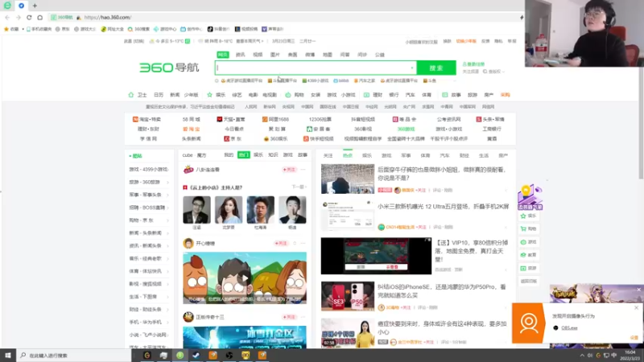644x362 pixels.
Task: Follow 正版传奇十三 with 关注 button
Action: pos(289,317)
